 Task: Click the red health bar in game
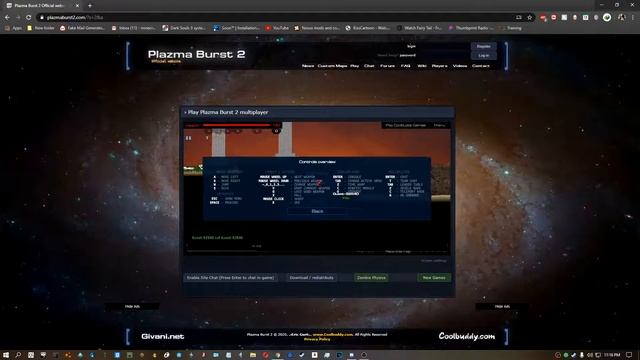click(236, 125)
